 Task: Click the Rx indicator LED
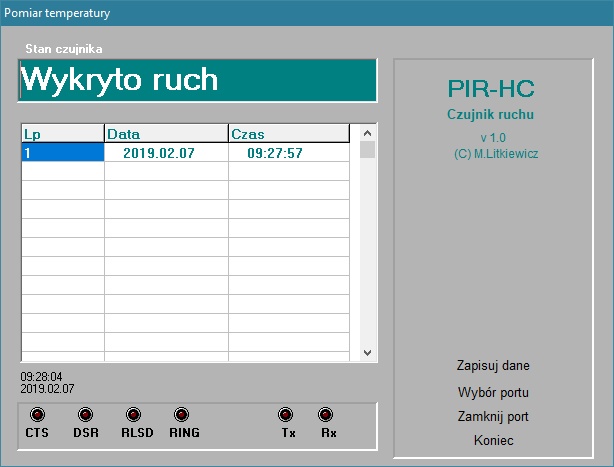point(325,414)
